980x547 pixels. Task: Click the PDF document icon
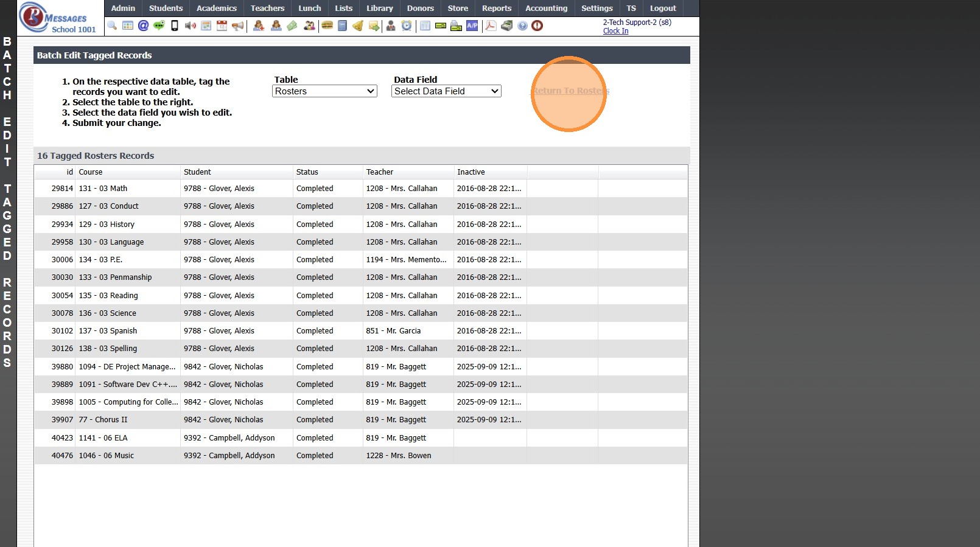(491, 26)
